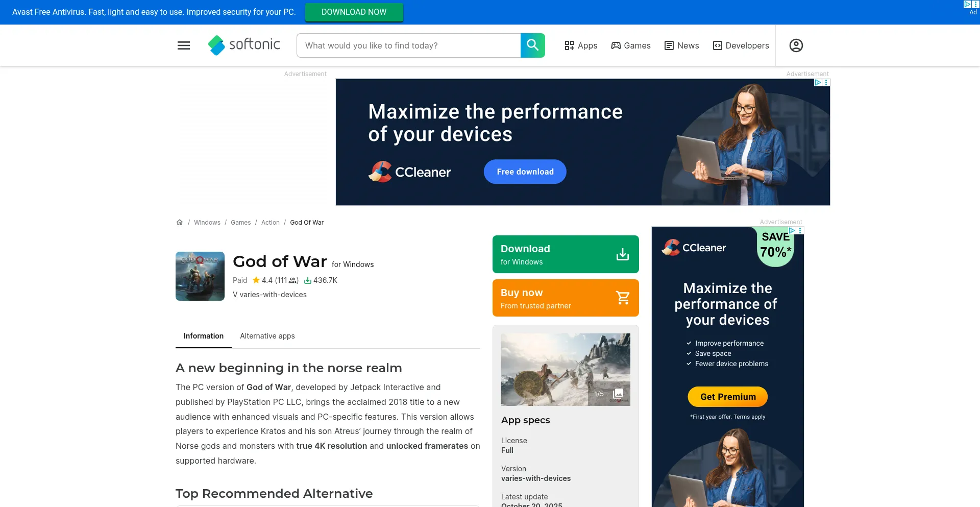This screenshot has height=507, width=980.
Task: Click the Avast DOWNLOAD NOW button
Action: click(x=354, y=12)
